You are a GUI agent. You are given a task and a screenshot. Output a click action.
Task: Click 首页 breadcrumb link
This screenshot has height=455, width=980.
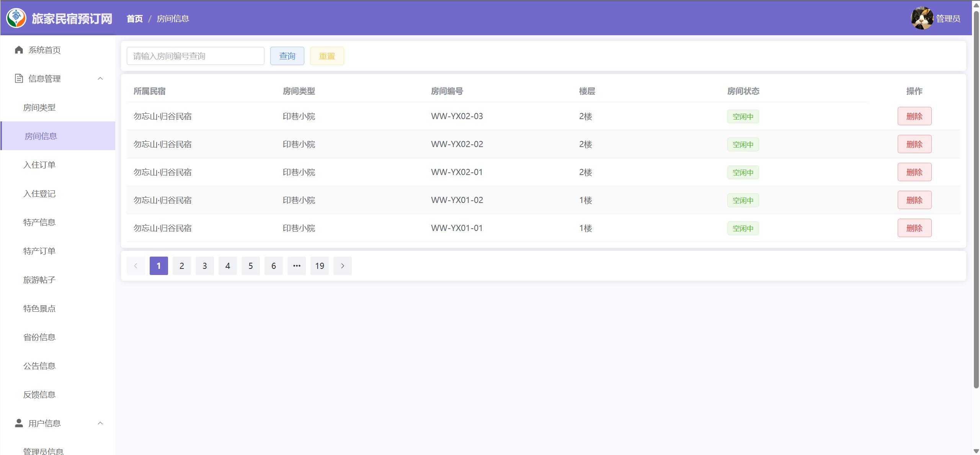point(134,18)
